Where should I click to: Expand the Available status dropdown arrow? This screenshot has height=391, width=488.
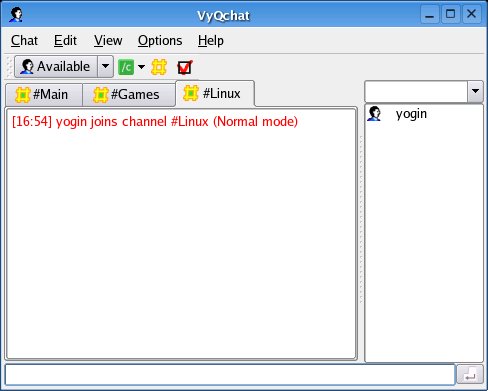pos(105,66)
